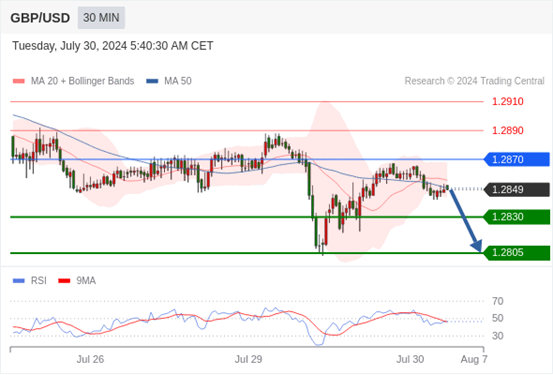Toggle the MA 50 legend entry
Screen dimensions: 553x375
click(x=169, y=81)
